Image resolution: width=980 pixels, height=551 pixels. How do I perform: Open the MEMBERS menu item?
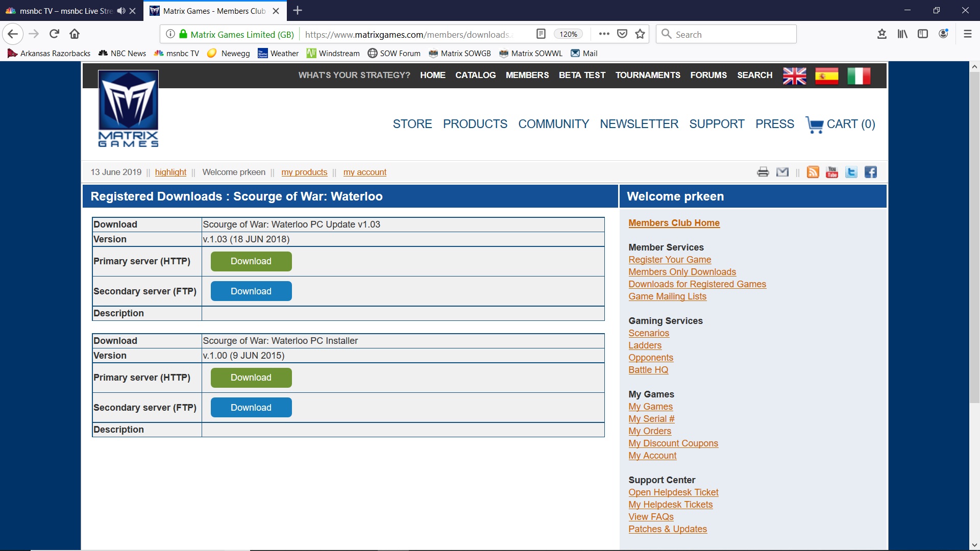[x=527, y=75]
